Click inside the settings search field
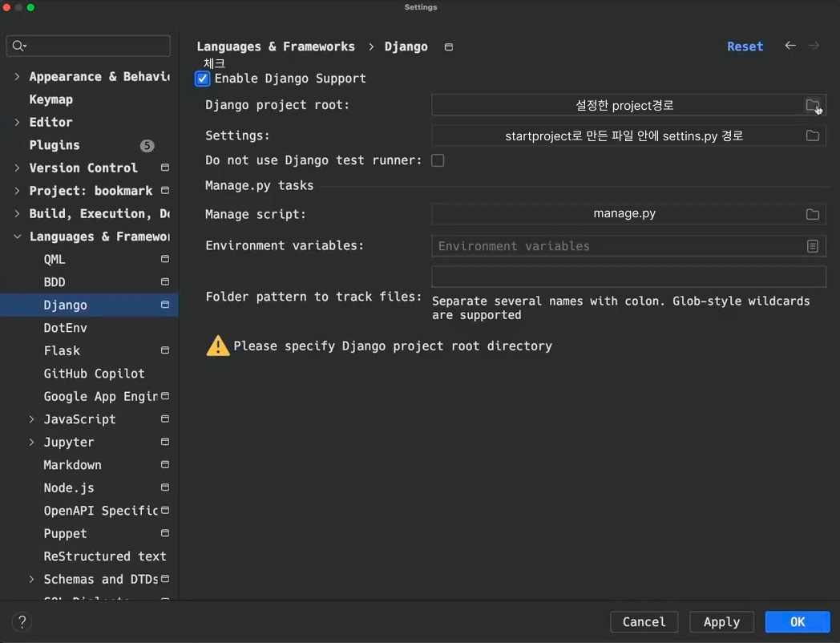The height and width of the screenshot is (643, 840). pos(88,46)
